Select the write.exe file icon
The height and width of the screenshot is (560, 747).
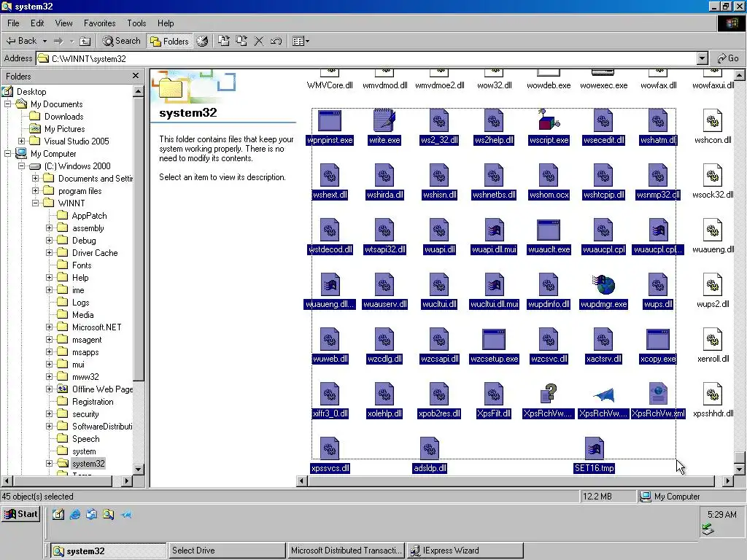(x=384, y=120)
